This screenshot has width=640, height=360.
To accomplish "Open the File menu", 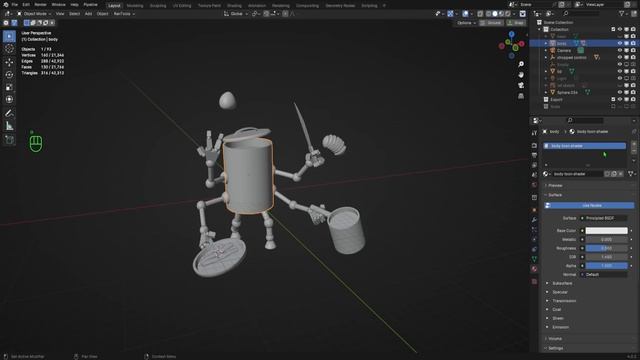I will (x=15, y=5).
